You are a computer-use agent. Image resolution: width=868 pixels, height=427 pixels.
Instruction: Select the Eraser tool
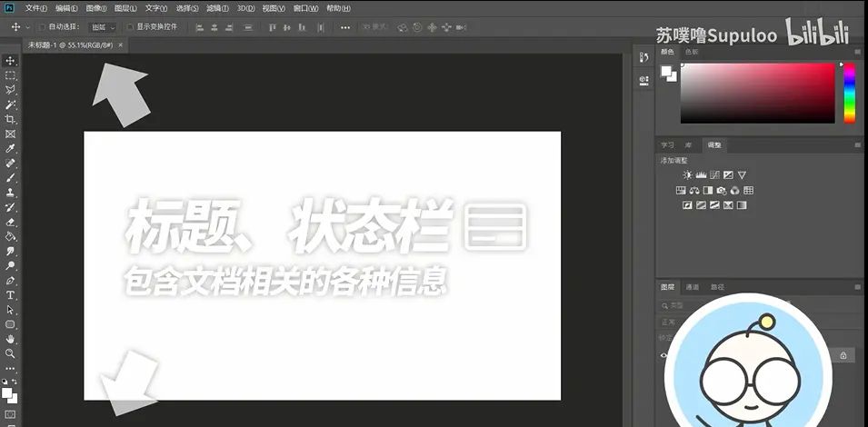tap(10, 222)
